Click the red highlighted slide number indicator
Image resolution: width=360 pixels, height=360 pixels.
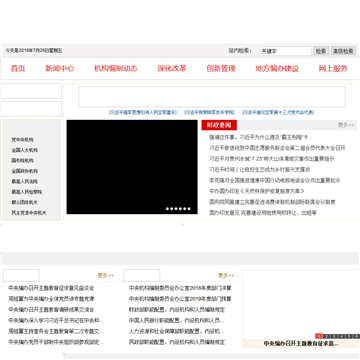coord(319,336)
